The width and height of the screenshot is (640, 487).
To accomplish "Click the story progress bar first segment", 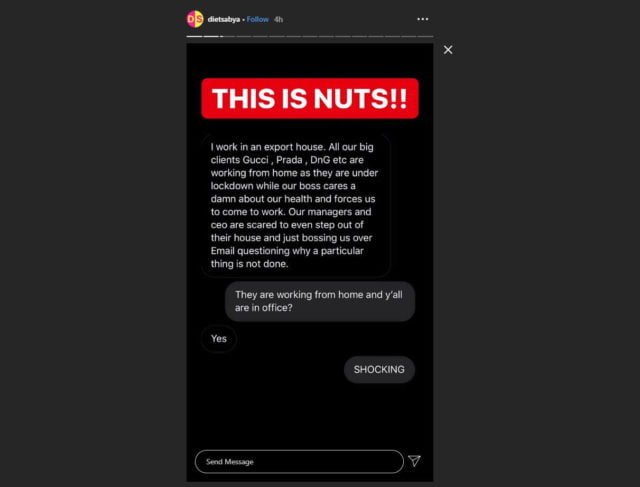I will click(194, 36).
